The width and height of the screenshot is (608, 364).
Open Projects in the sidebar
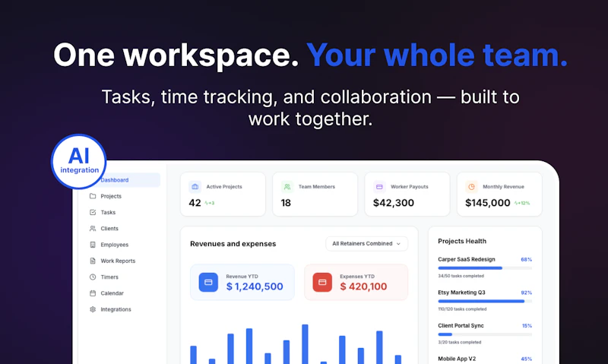pos(111,196)
